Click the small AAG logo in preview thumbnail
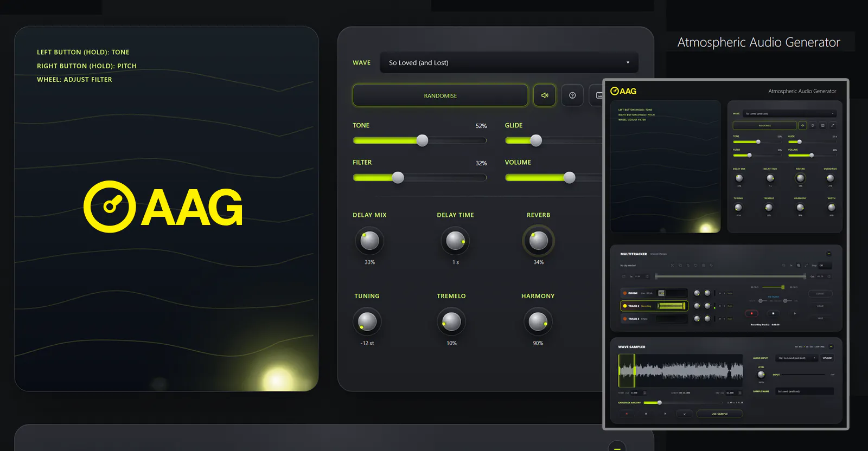 point(623,91)
